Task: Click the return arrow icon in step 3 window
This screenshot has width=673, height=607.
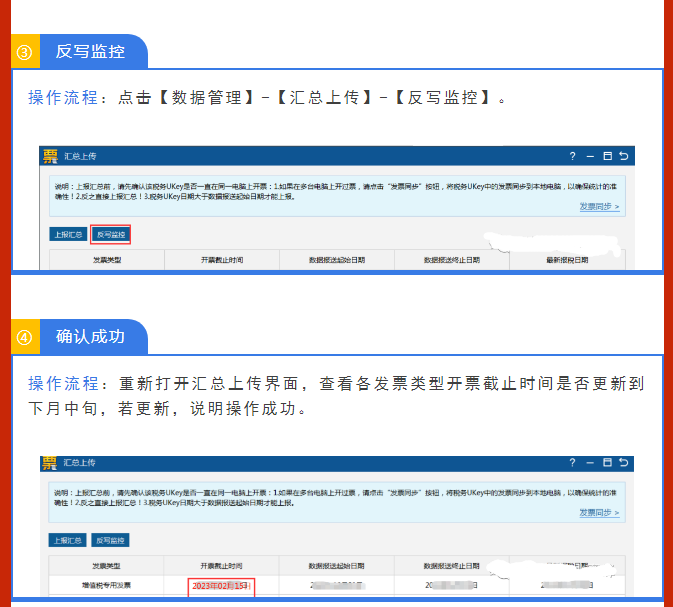Action: coord(624,157)
